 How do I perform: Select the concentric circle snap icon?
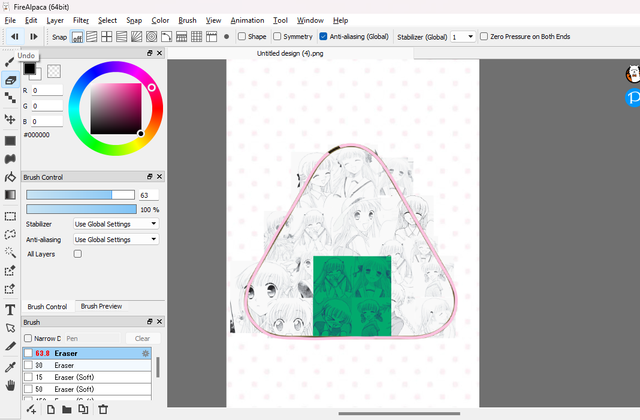[x=151, y=37]
